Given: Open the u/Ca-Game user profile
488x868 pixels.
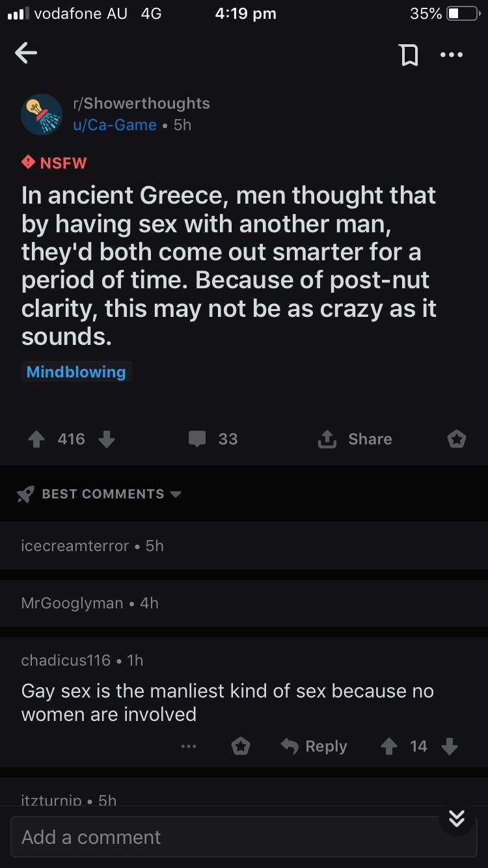Looking at the screenshot, I should (115, 125).
